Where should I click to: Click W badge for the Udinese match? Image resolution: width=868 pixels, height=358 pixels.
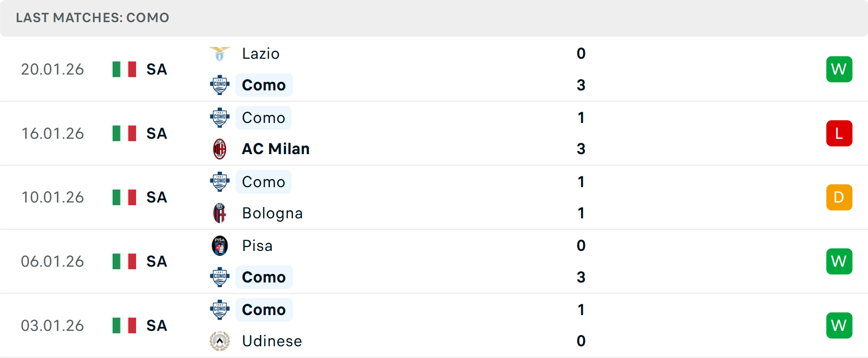click(839, 325)
